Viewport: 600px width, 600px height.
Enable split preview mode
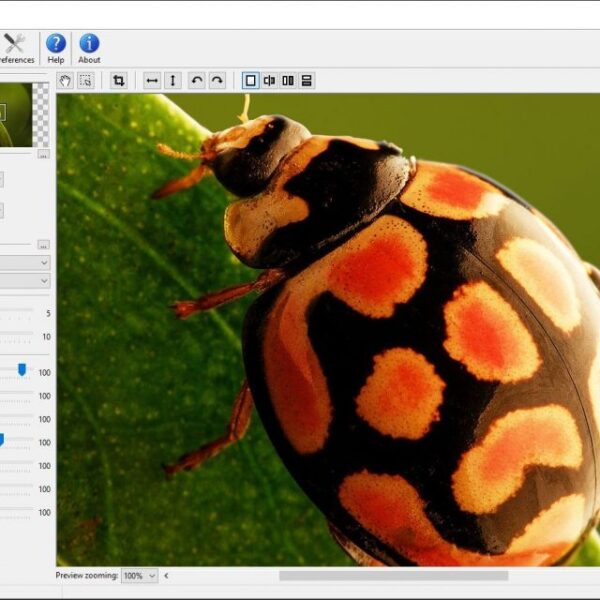[269, 81]
